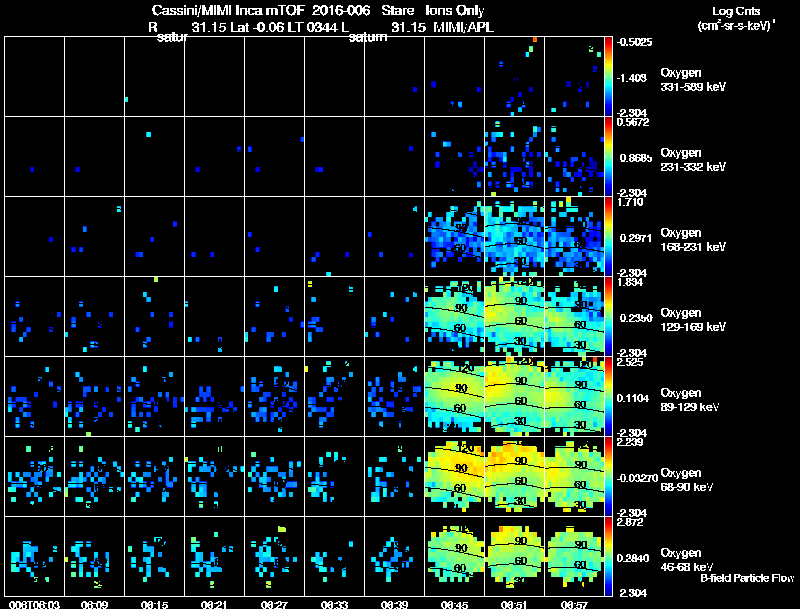This screenshot has width=800, height=609.
Task: Click the 06:27 time label
Action: pyautogui.click(x=274, y=604)
